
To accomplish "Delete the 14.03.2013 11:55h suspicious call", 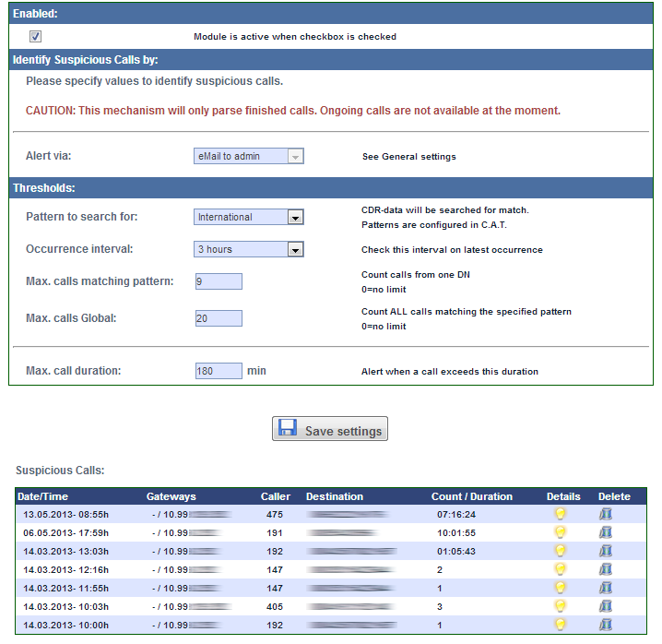I will coord(606,588).
